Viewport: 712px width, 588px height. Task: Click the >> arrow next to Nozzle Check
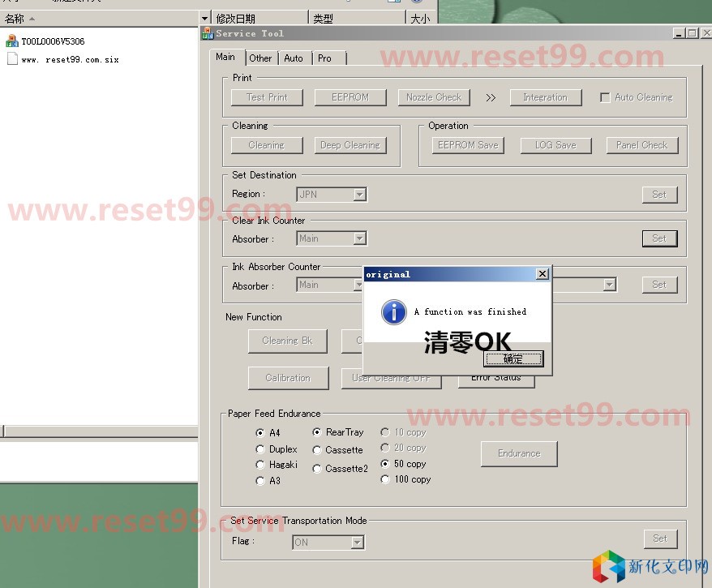point(491,97)
